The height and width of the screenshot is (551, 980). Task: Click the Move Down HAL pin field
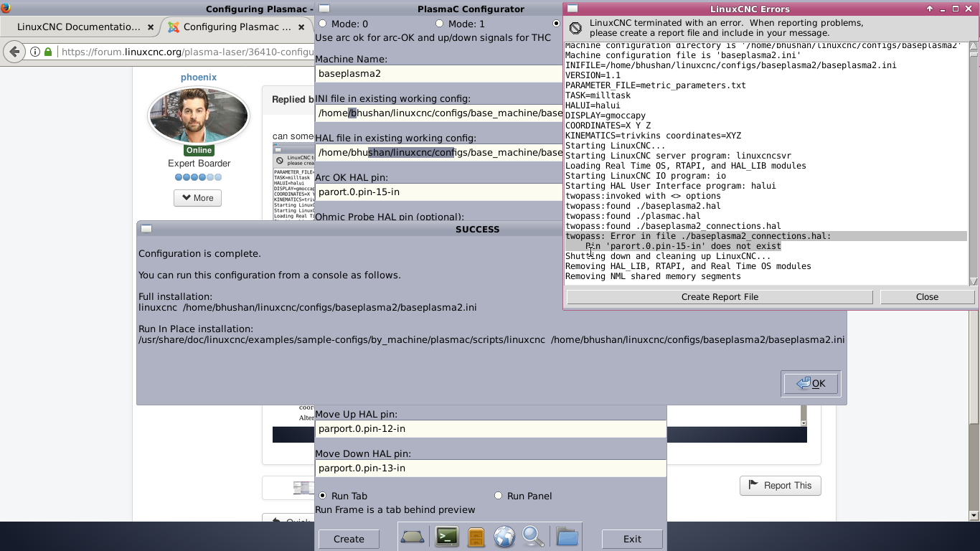point(491,468)
